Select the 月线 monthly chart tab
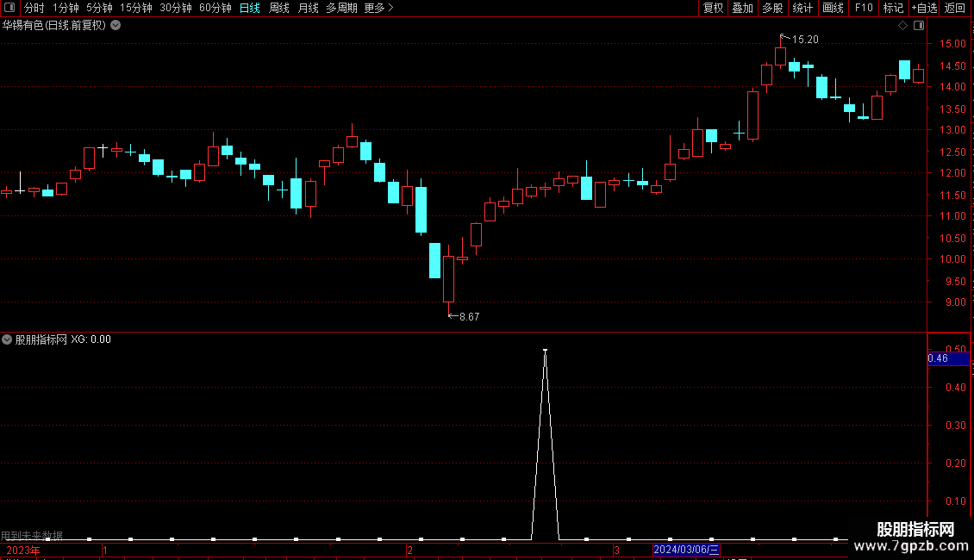 tap(308, 8)
